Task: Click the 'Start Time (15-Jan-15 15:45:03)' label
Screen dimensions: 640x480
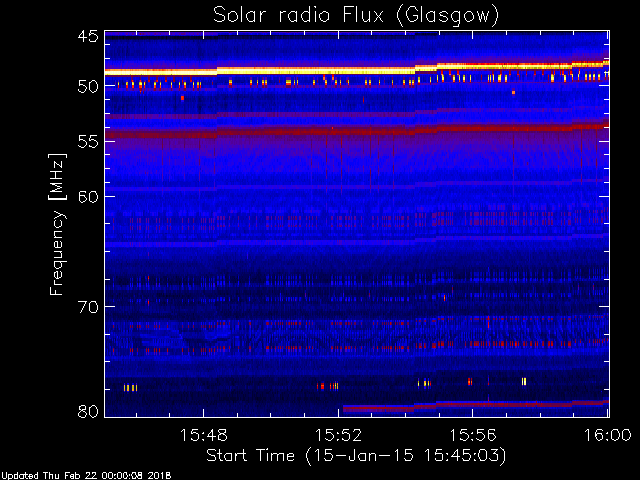Action: pos(356,456)
